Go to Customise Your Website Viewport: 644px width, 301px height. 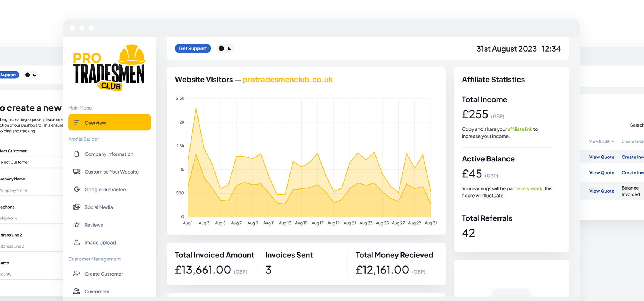point(111,172)
